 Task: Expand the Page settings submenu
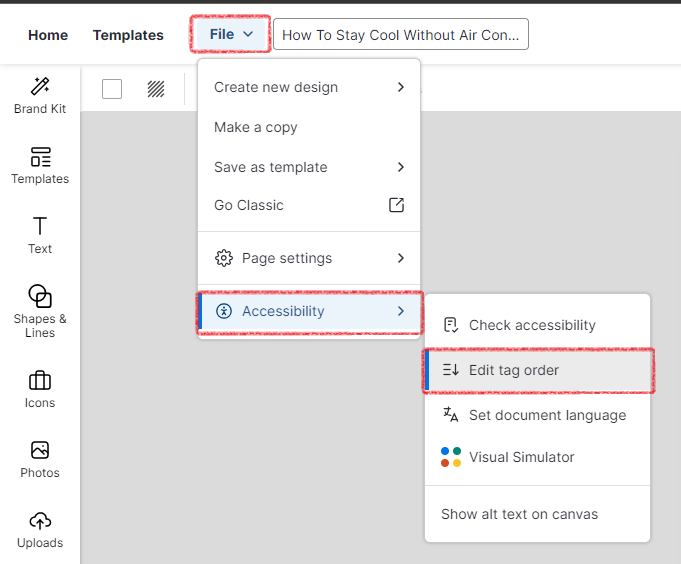[309, 258]
